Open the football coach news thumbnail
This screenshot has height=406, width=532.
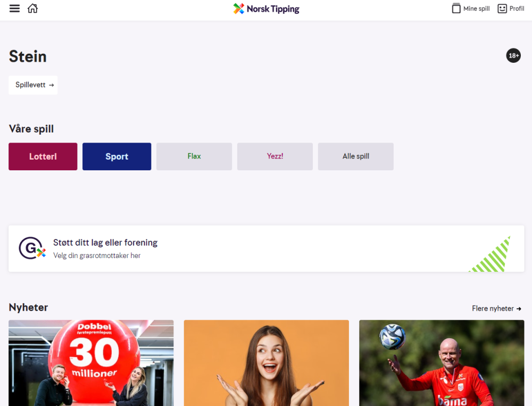442,363
